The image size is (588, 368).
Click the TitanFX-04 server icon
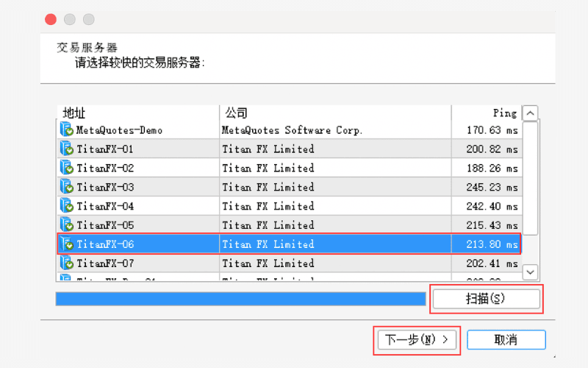(x=66, y=206)
